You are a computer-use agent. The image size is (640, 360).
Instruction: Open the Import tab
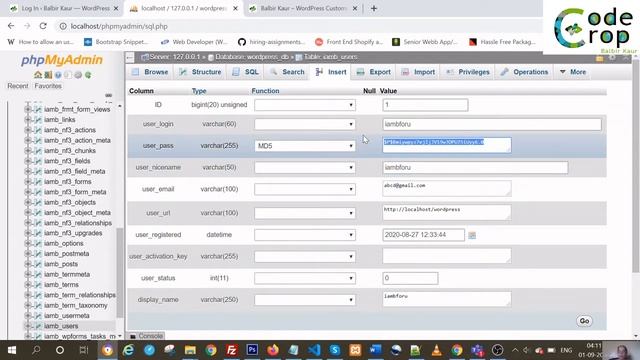click(x=418, y=72)
